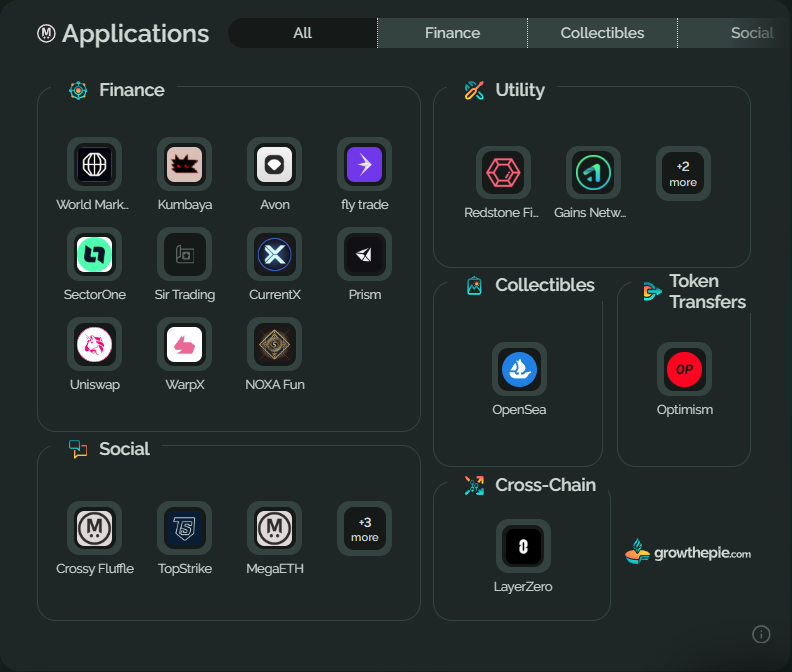Click the Token Transfers section icon

(x=652, y=292)
